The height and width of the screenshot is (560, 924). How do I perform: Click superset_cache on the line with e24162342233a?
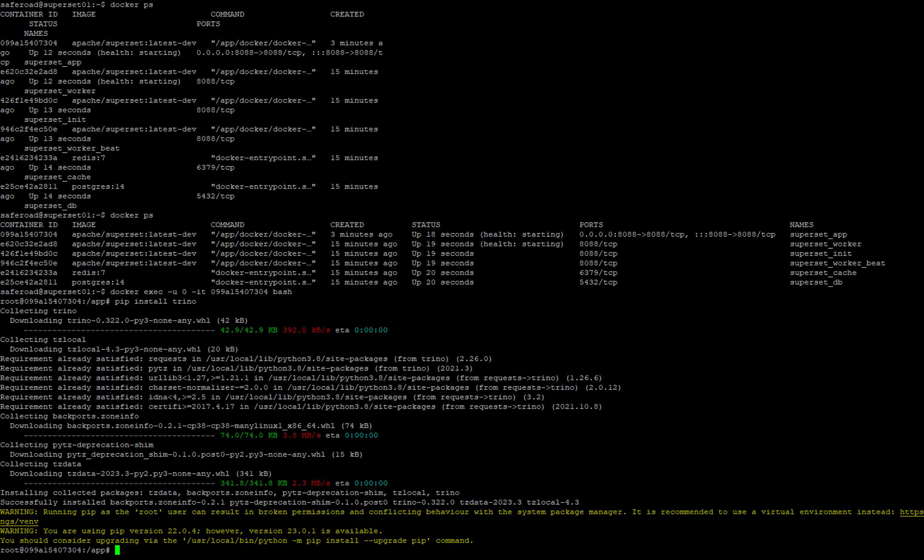coord(823,273)
